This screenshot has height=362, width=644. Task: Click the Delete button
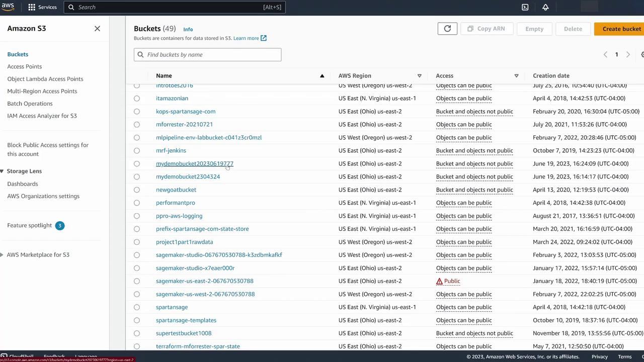(x=573, y=29)
